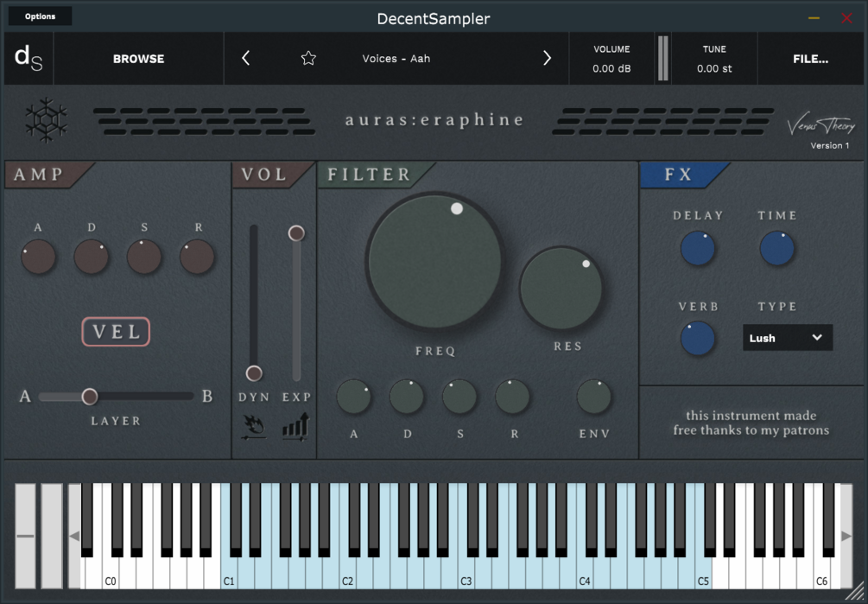Click the AMP sustain S knob
The width and height of the screenshot is (868, 604).
coord(144,257)
